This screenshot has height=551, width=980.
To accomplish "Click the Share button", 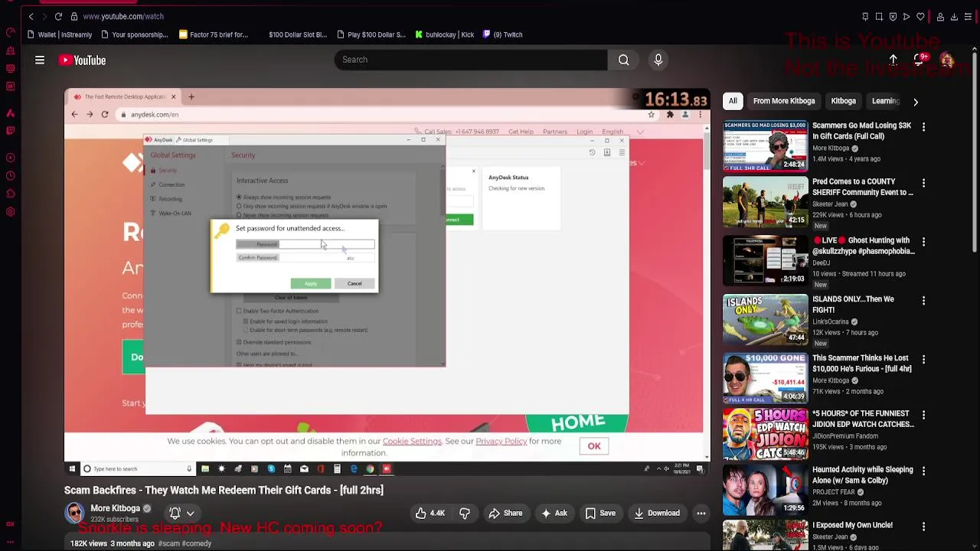I will 505,514.
